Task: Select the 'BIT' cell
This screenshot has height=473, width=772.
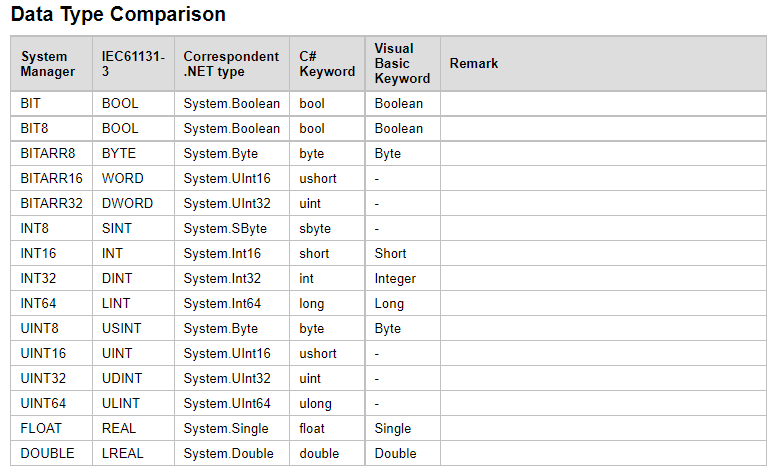Action: click(x=51, y=103)
